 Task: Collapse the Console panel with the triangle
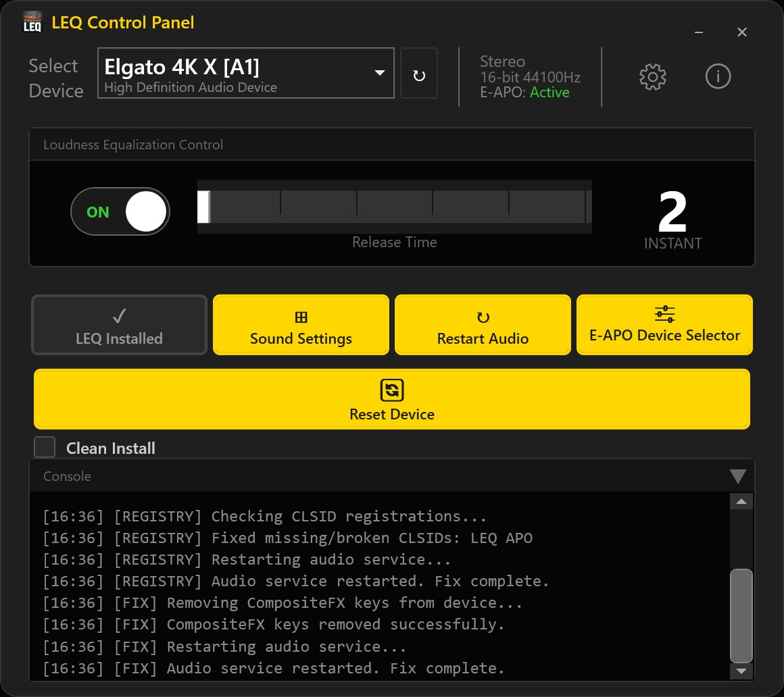[x=737, y=476]
